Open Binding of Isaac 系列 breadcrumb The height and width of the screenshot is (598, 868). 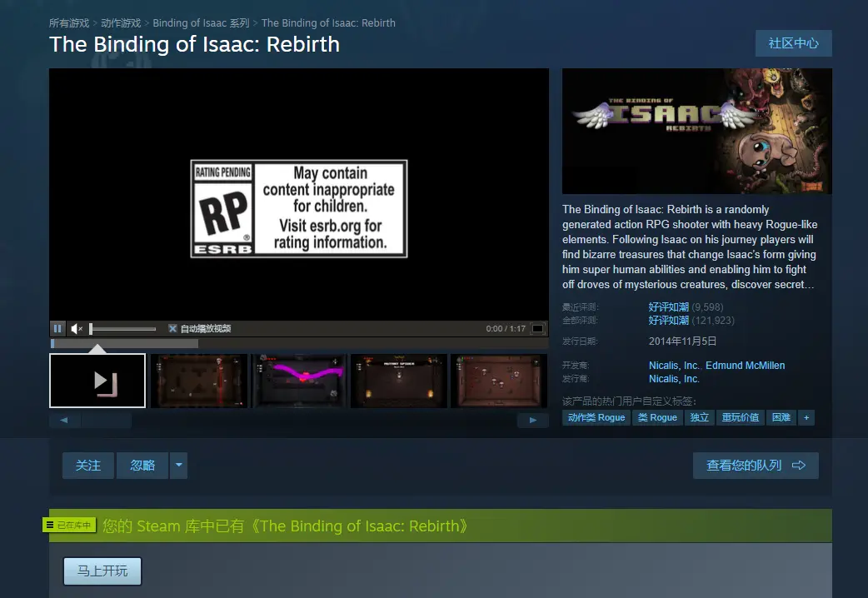point(201,23)
